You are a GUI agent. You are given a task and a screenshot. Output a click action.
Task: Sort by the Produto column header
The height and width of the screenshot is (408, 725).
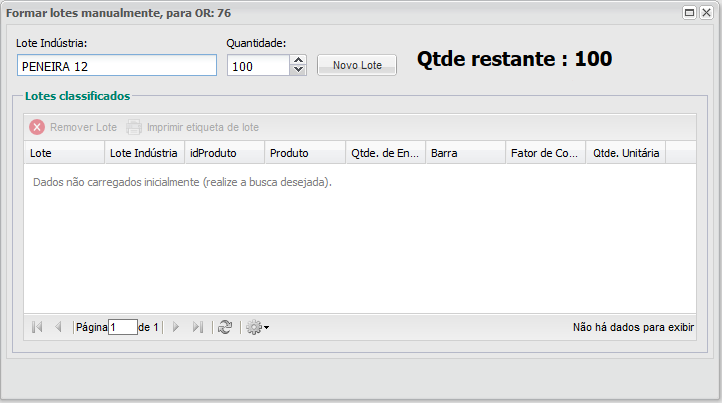click(305, 154)
